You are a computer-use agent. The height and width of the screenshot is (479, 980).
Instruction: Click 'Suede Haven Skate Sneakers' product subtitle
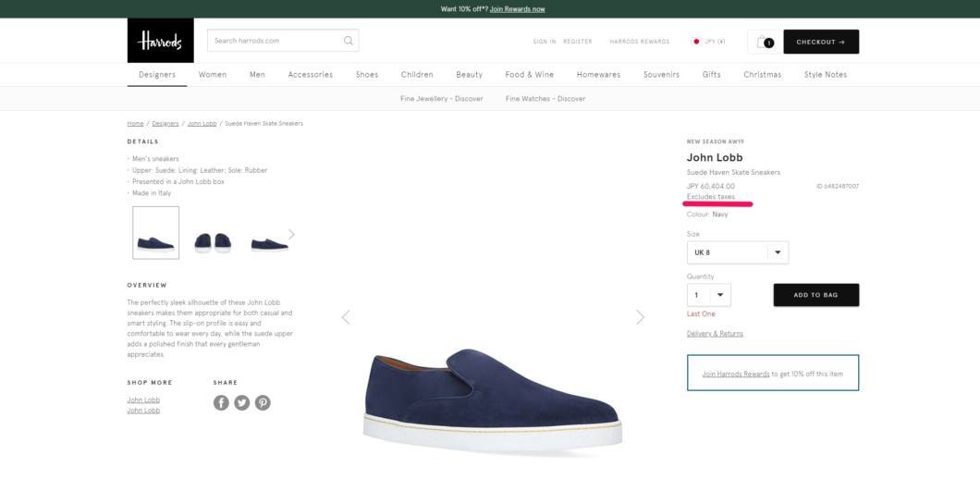[733, 173]
